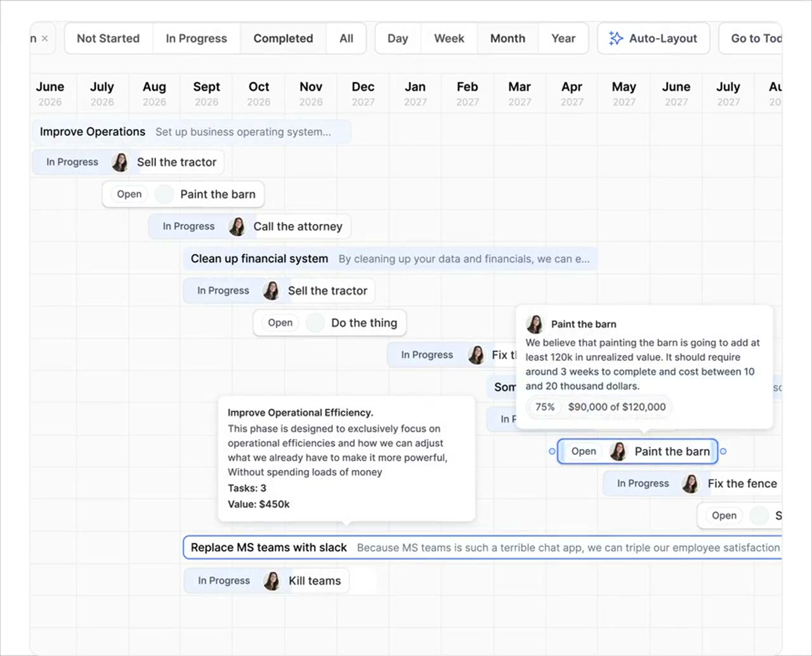The height and width of the screenshot is (656, 812).
Task: Click the avatar on Call the attorney task
Action: (x=237, y=226)
